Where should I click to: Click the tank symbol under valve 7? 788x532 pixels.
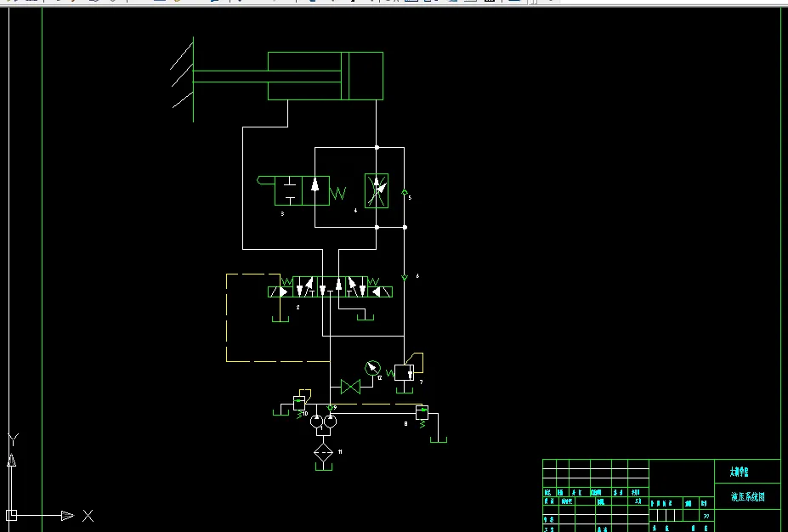(404, 390)
